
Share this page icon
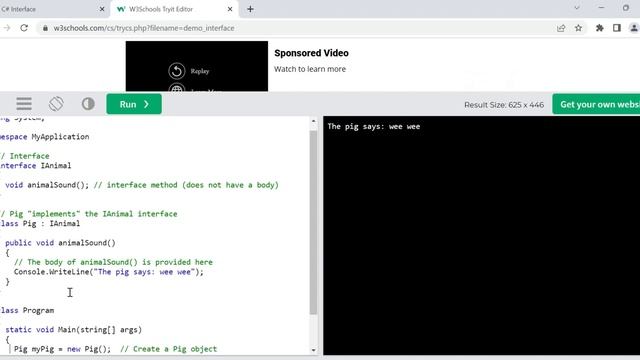point(561,28)
